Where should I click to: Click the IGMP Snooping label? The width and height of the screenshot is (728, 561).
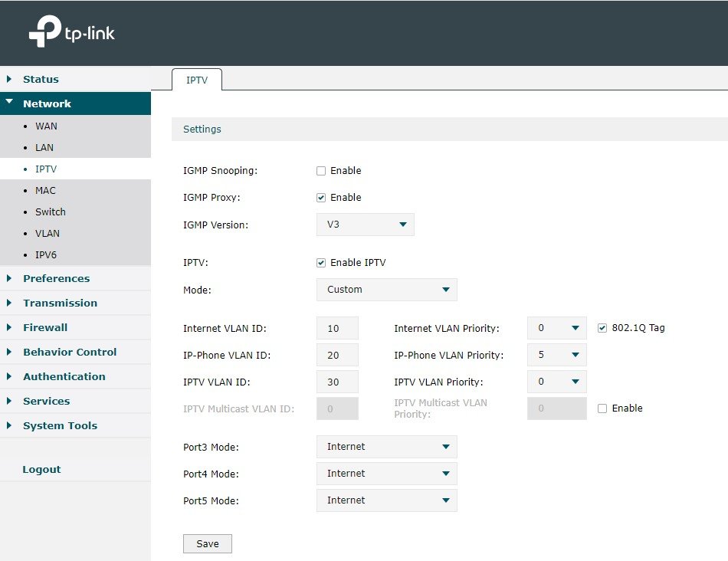click(220, 171)
